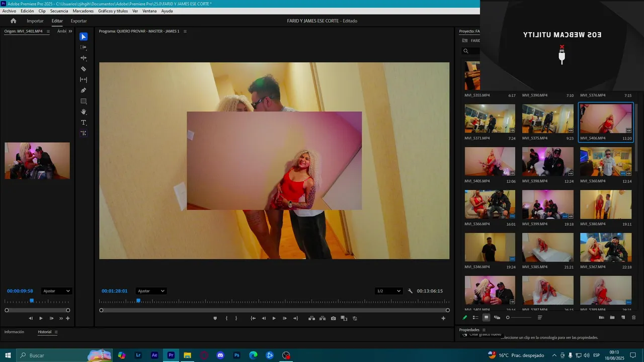Screen dimensions: 644x362
Task: Click Automate to Sequence icon
Action: (x=601, y=318)
